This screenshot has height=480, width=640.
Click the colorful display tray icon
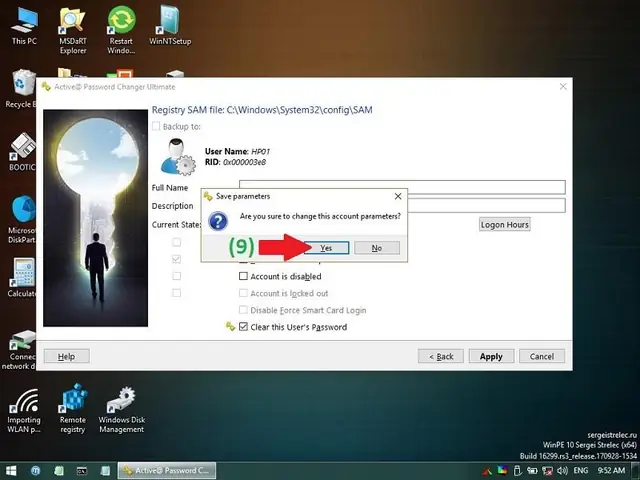[502, 471]
